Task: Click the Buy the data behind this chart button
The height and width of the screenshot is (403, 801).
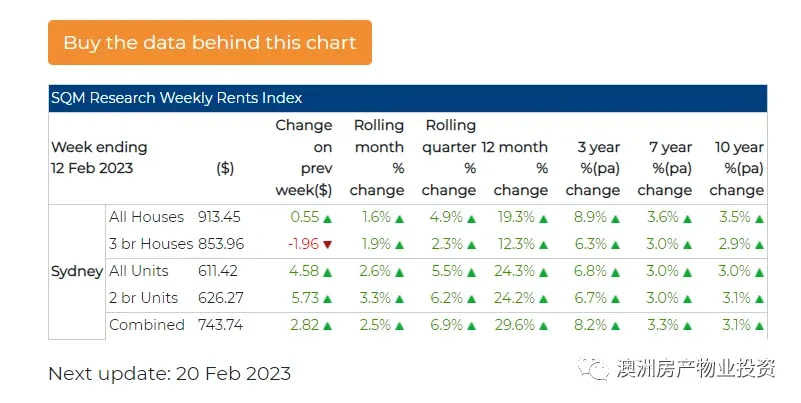Action: click(x=209, y=42)
